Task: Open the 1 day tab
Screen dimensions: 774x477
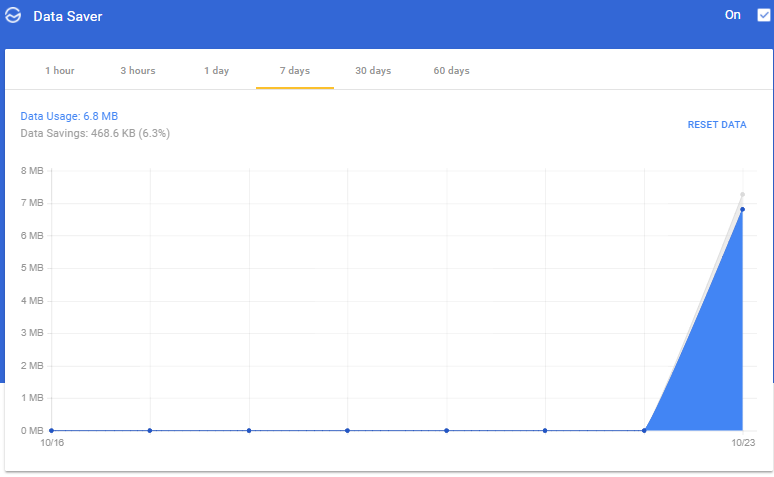Action: click(x=217, y=71)
